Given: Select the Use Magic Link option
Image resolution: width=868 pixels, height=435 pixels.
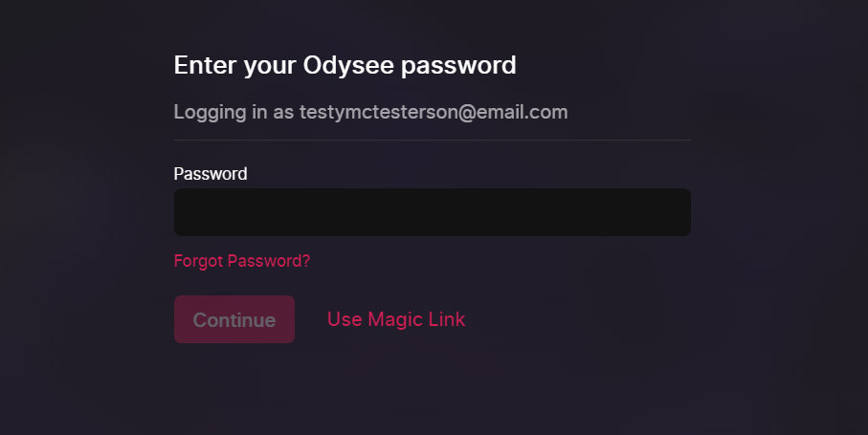Looking at the screenshot, I should click(x=396, y=319).
